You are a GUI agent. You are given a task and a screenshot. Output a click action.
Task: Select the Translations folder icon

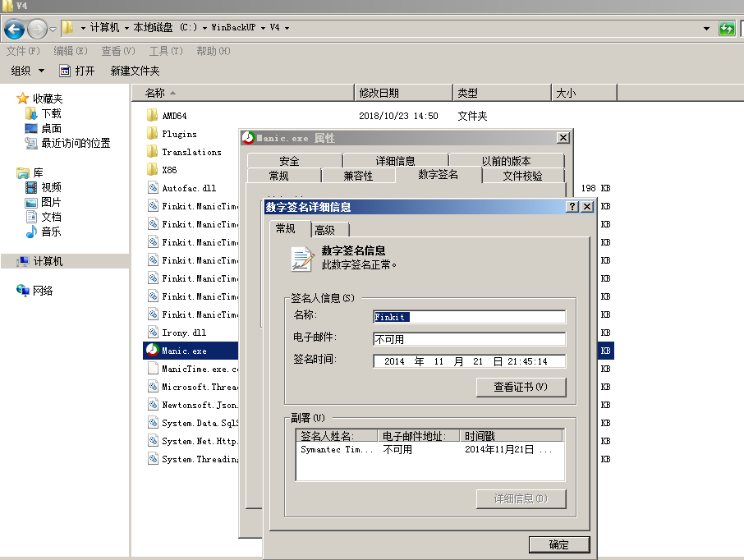click(152, 151)
